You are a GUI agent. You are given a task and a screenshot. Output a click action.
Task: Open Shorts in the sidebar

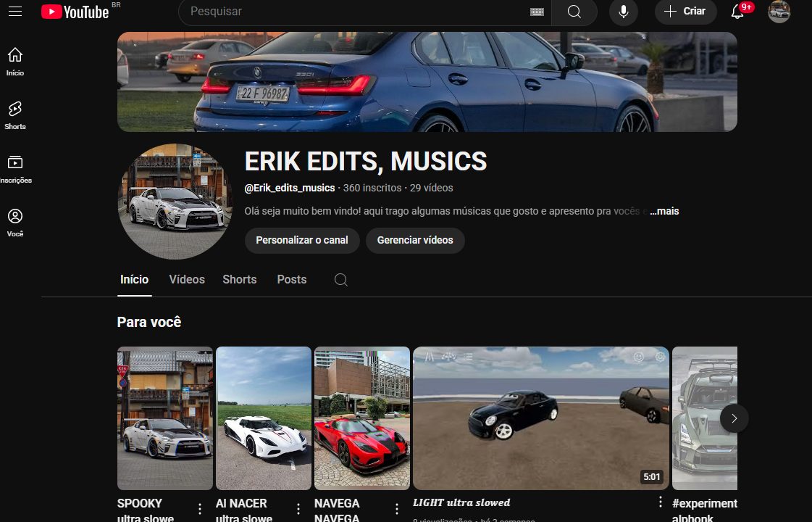(15, 115)
